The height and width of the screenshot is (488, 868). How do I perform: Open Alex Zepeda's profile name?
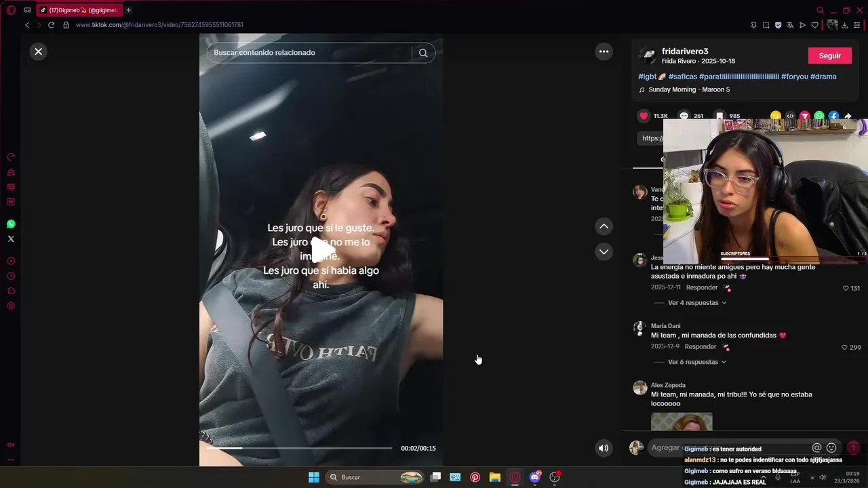tap(668, 385)
